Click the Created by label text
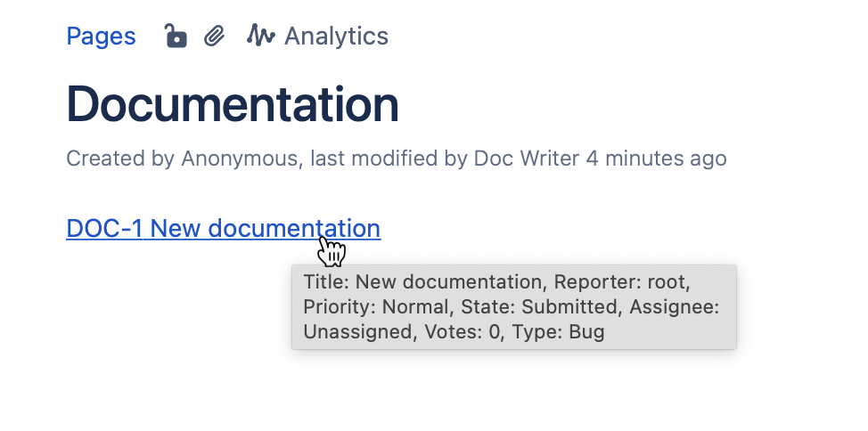Image resolution: width=868 pixels, height=431 pixels. pyautogui.click(x=121, y=159)
